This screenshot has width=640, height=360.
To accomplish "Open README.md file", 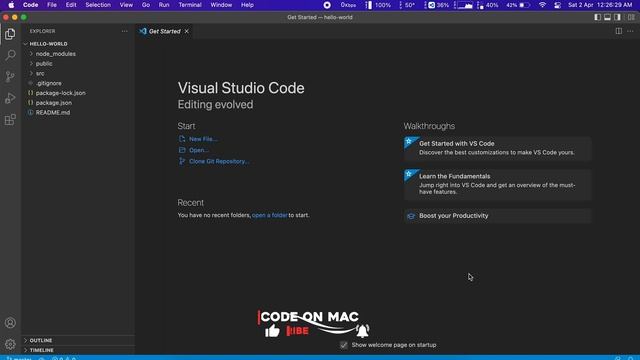I will 53,113.
